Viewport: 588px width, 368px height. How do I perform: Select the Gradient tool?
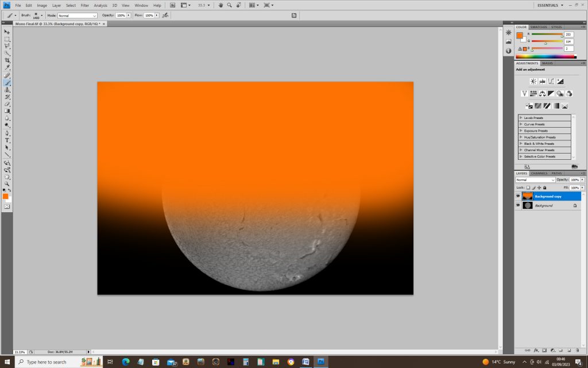[7, 111]
